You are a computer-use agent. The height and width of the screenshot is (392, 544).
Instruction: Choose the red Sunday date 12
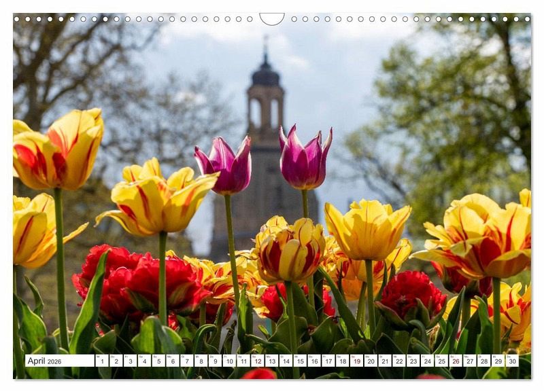pos(258,361)
